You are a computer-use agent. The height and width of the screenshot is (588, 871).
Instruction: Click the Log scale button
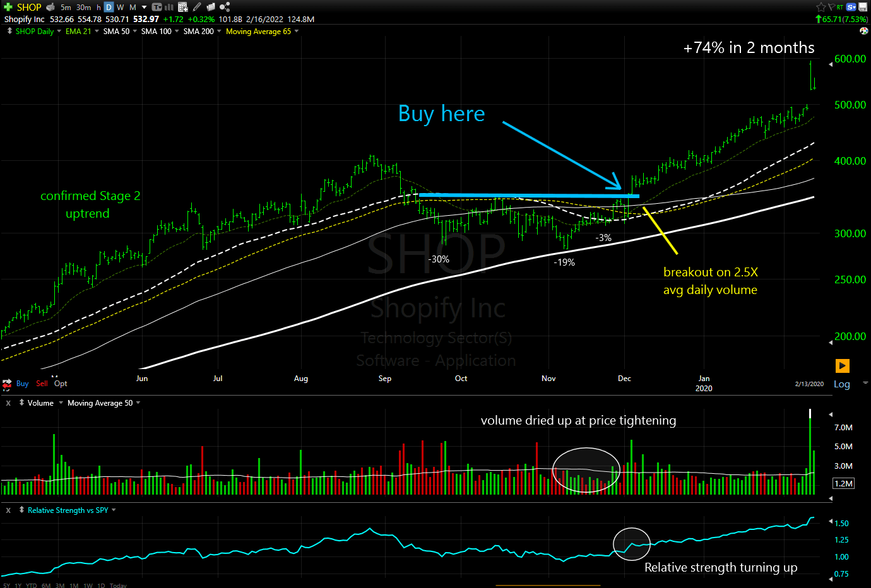pos(842,384)
